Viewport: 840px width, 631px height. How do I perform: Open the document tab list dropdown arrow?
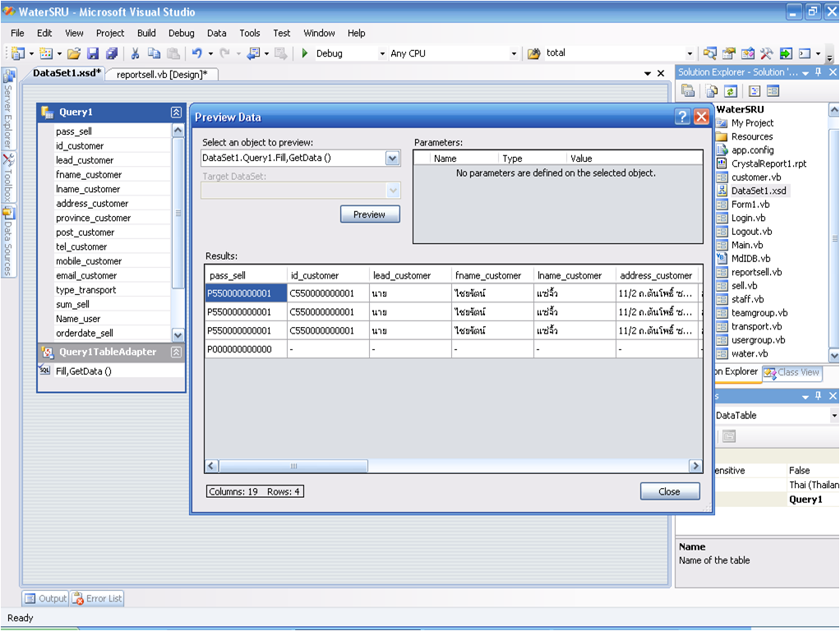pos(648,73)
